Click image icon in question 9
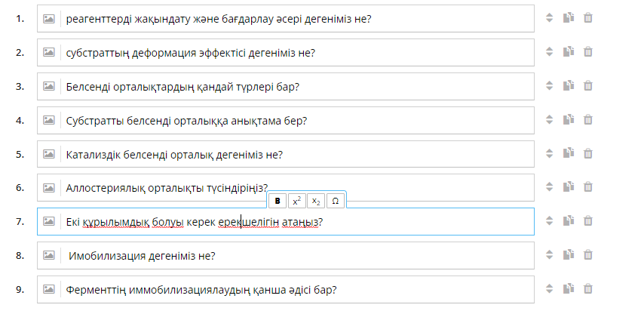 click(x=49, y=289)
